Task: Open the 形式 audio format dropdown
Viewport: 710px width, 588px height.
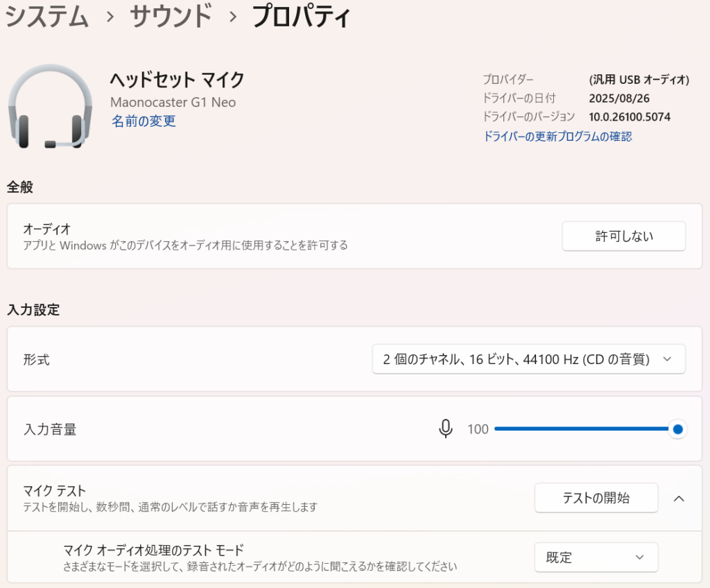Action: pos(528,359)
